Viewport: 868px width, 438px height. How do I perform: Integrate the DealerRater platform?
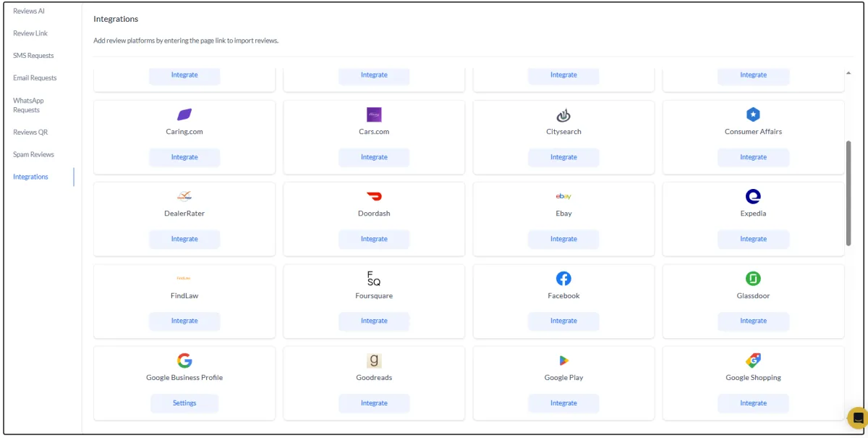click(x=184, y=239)
